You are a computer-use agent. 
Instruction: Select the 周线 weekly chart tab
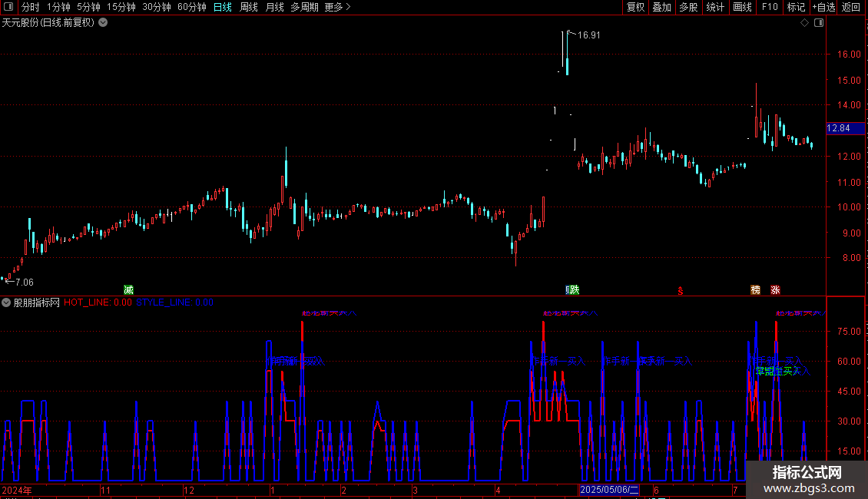pyautogui.click(x=249, y=7)
